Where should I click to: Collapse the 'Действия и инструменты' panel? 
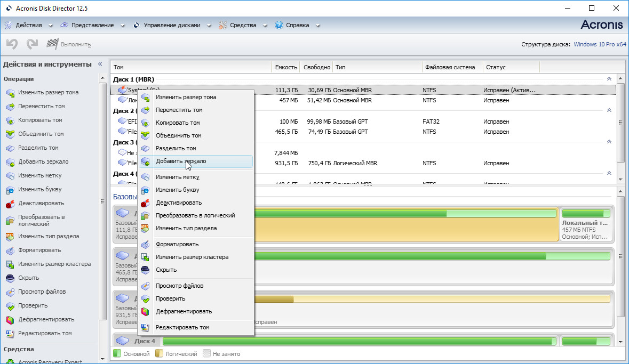[x=100, y=64]
